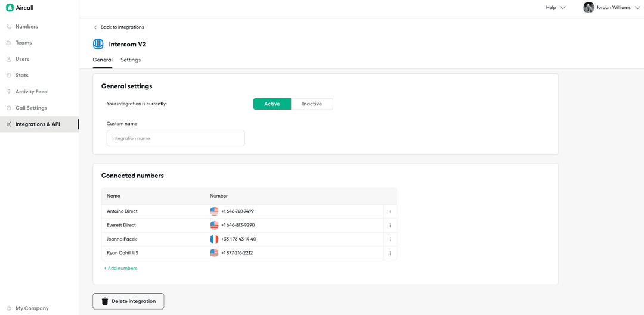Image resolution: width=644 pixels, height=315 pixels.
Task: Set integration status to Active
Action: click(x=272, y=104)
